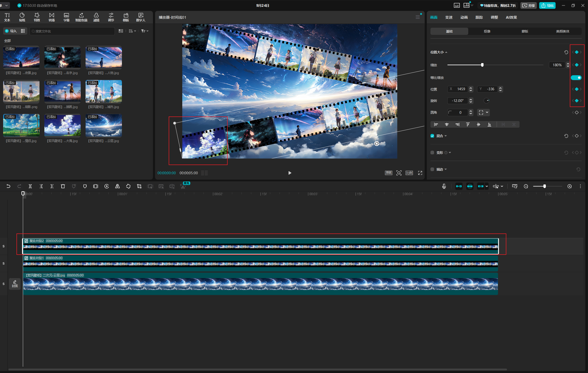588x373 pixels.
Task: Select the split clip tool
Action: (30, 186)
